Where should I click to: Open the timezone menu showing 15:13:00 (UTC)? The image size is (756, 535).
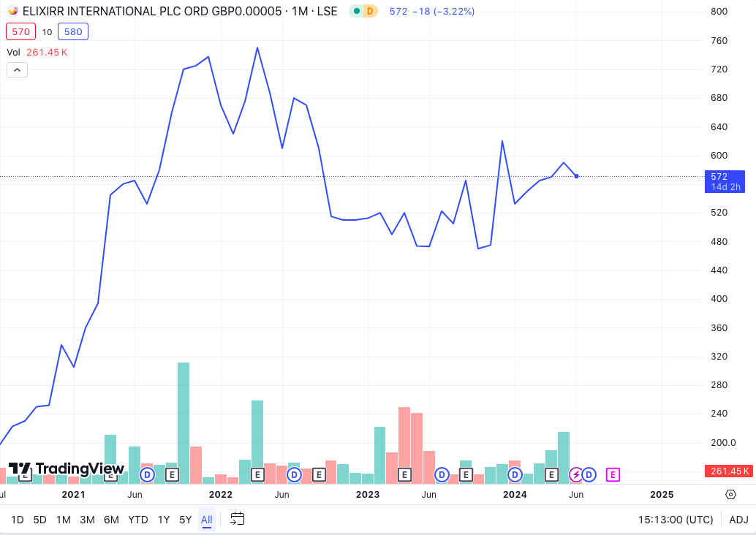click(676, 520)
